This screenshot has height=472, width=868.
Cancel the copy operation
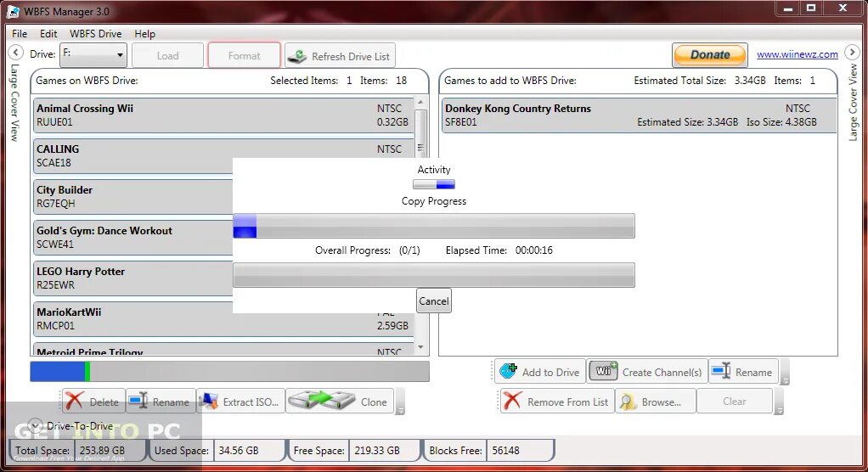434,301
